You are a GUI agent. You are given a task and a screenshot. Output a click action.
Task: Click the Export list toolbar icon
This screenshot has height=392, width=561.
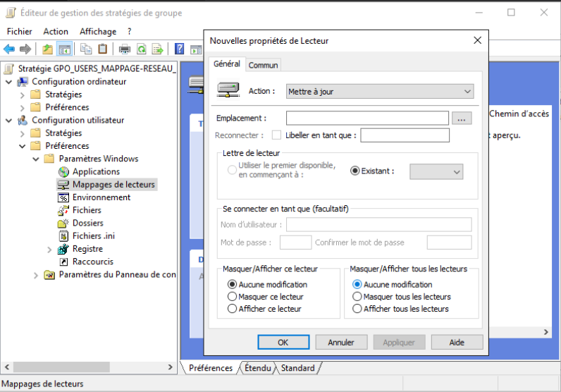coord(157,49)
